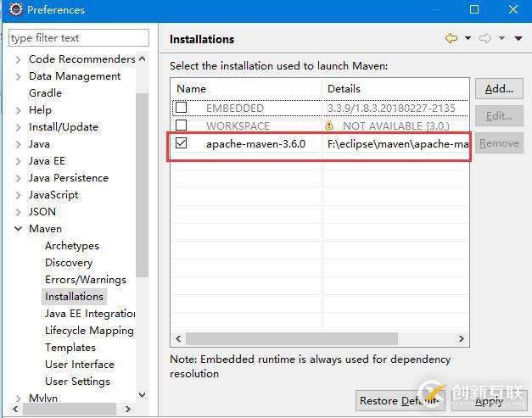Open the Errors/Warnings Maven page
The height and width of the screenshot is (418, 532).
(86, 279)
